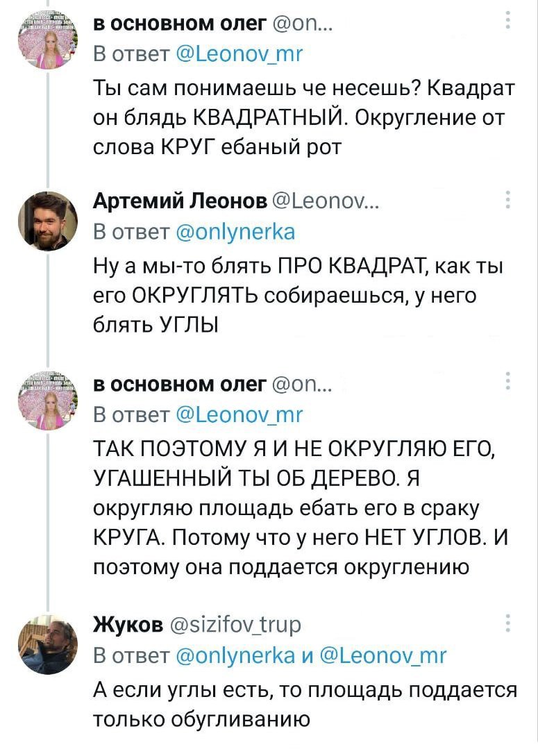Click Жуков's profile avatar
Image resolution: width=538 pixels, height=756 pixels.
click(x=49, y=644)
